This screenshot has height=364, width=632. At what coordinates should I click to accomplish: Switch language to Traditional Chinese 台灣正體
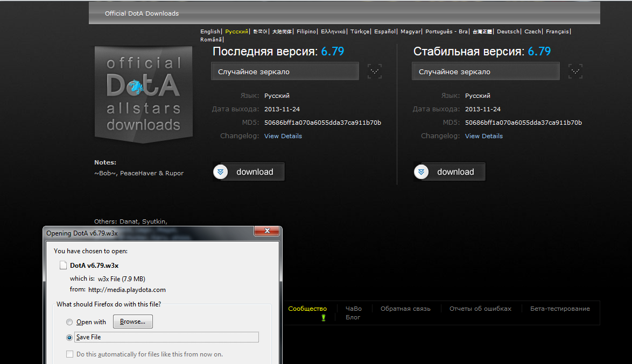(x=482, y=31)
